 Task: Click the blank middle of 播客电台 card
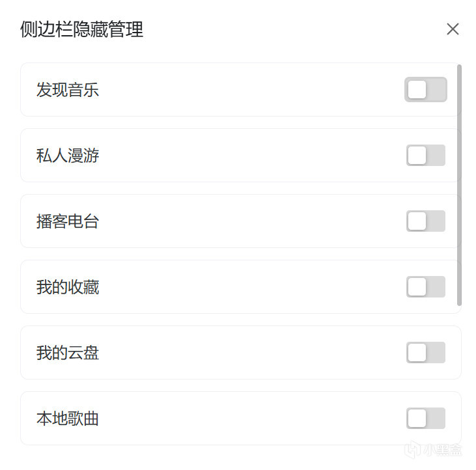coord(247,221)
